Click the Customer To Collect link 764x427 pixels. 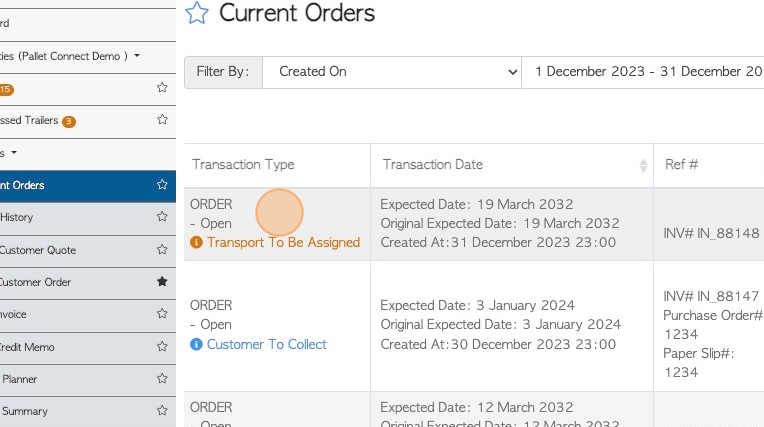pyautogui.click(x=267, y=344)
